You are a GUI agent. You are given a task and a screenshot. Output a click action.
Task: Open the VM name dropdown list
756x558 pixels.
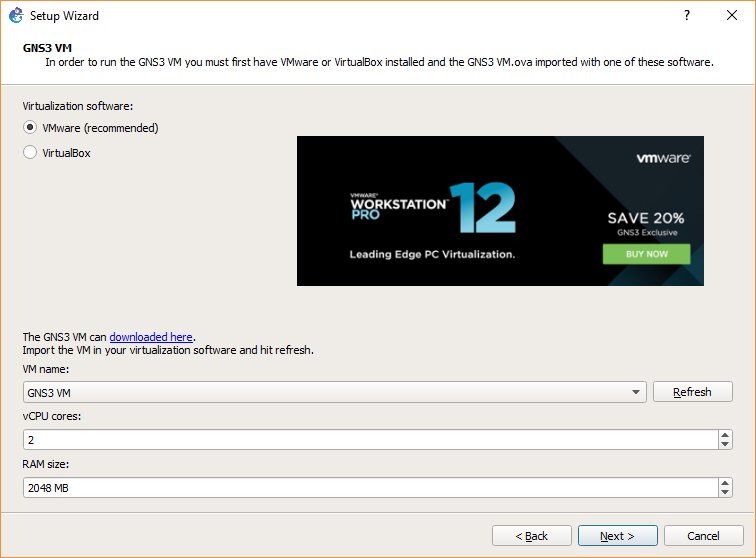335,392
